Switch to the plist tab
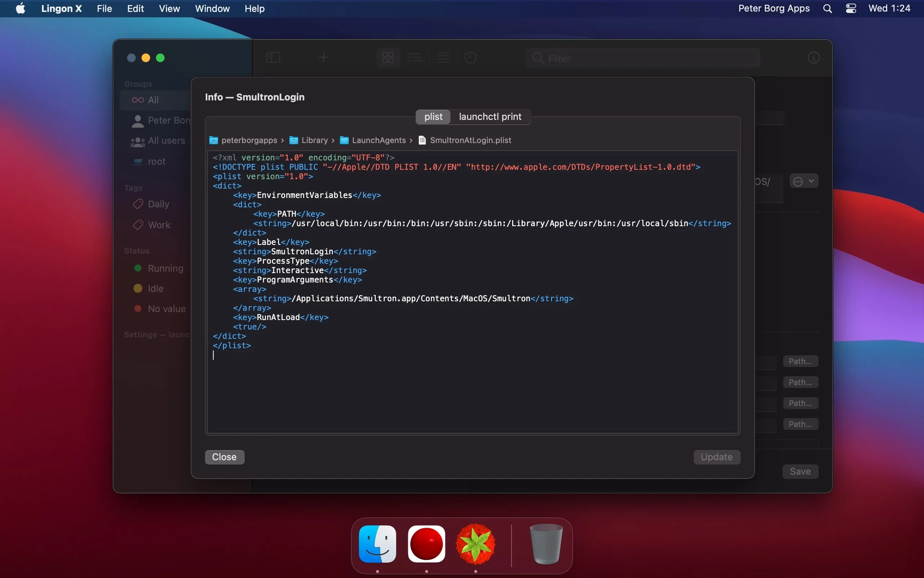 (x=433, y=117)
